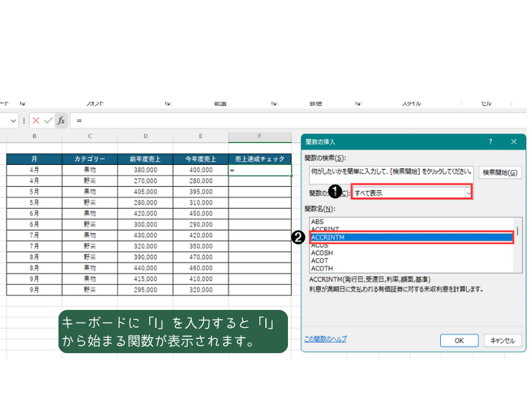Click the fx insert function icon
This screenshot has width=532, height=399.
pyautogui.click(x=61, y=120)
